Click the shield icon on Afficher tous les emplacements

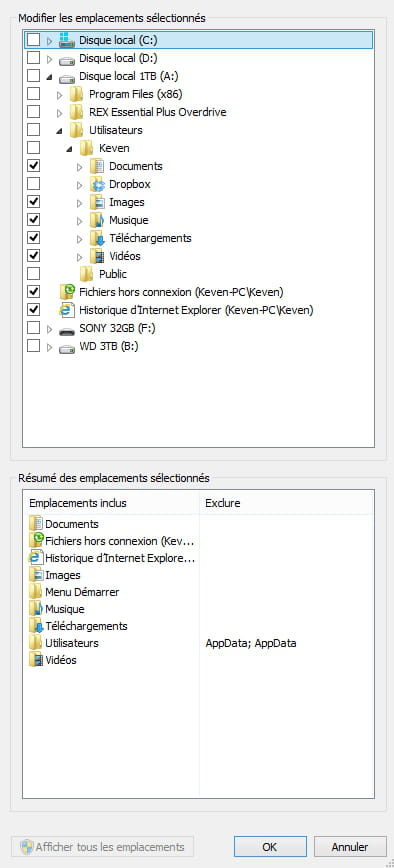pyautogui.click(x=27, y=847)
